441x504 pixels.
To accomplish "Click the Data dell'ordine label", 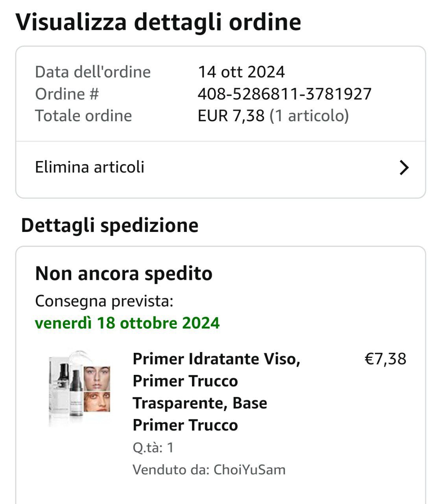I will point(93,72).
